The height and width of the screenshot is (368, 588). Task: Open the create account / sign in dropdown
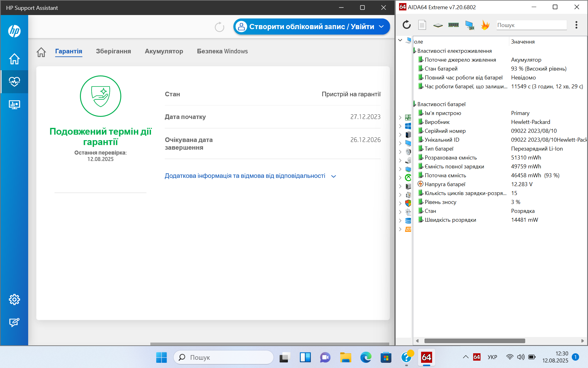(x=311, y=27)
